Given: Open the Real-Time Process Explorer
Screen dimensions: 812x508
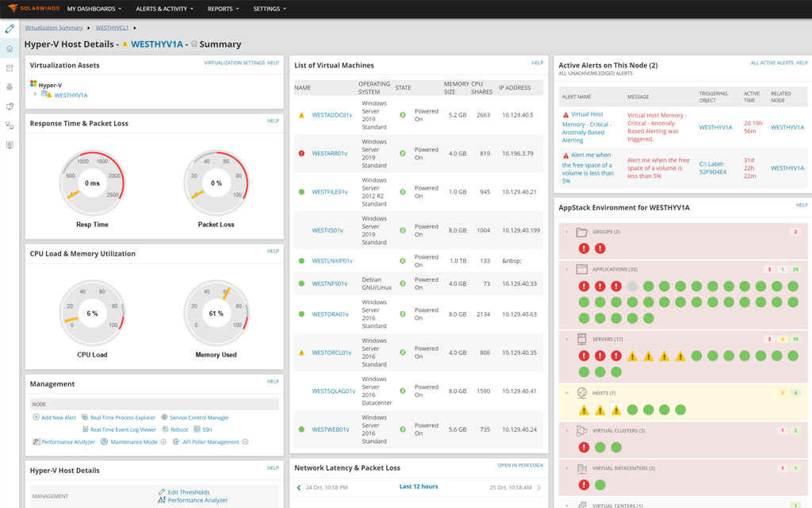Looking at the screenshot, I should tap(123, 418).
